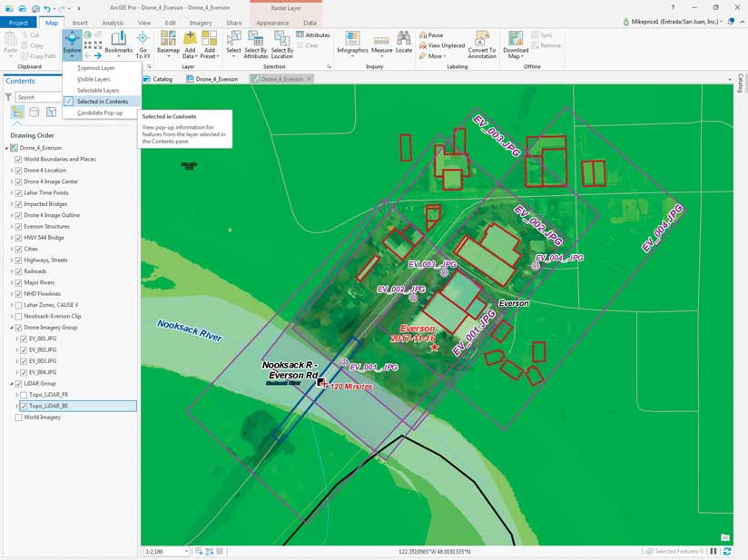Switch to the Catalog view tab
The width and height of the screenshot is (748, 560).
(158, 79)
